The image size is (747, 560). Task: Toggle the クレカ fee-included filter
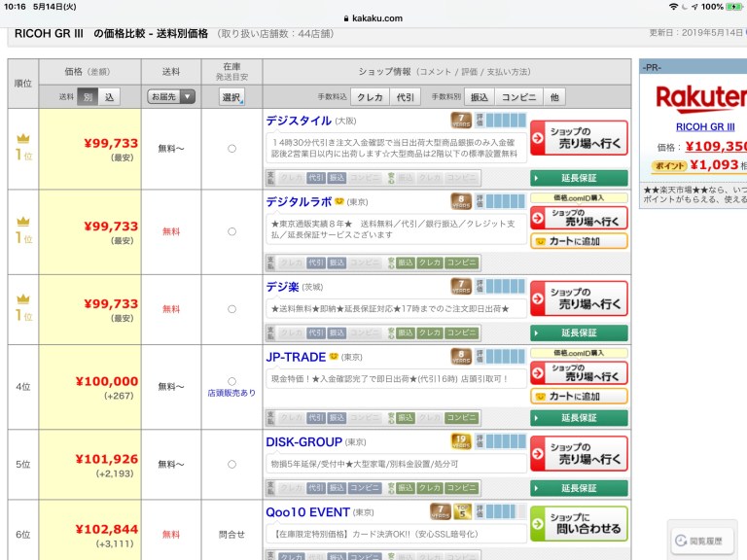click(370, 97)
